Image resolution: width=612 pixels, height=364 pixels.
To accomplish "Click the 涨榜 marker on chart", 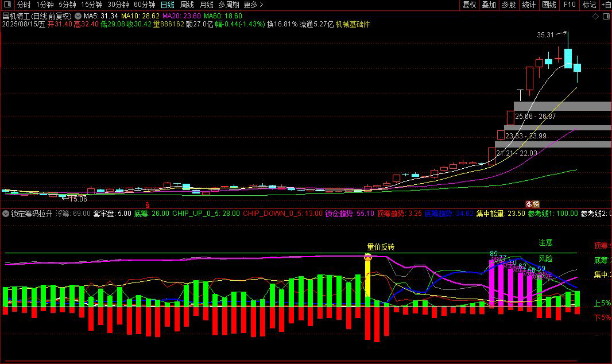I will pyautogui.click(x=532, y=204).
